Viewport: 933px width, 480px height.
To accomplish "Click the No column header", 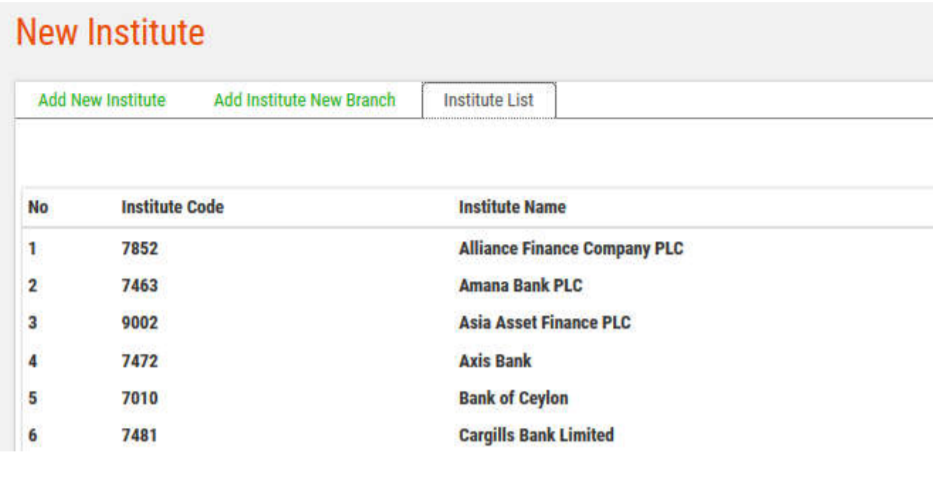I will click(38, 207).
